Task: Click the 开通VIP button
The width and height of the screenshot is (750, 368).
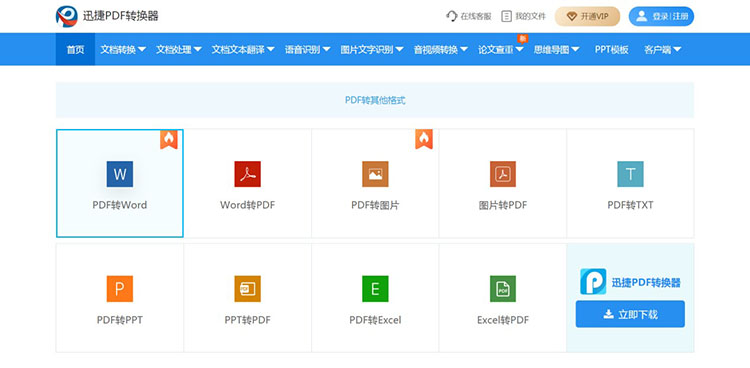Action: [587, 16]
